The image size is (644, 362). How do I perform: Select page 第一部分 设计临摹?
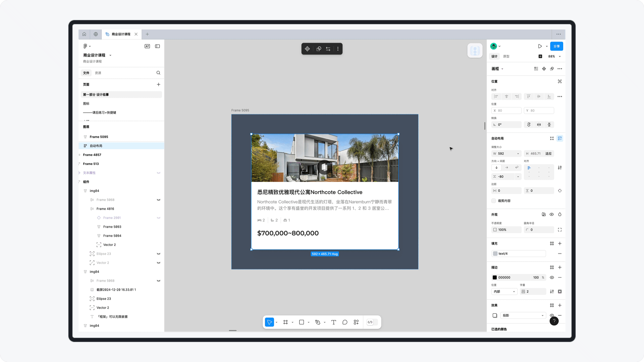point(121,95)
